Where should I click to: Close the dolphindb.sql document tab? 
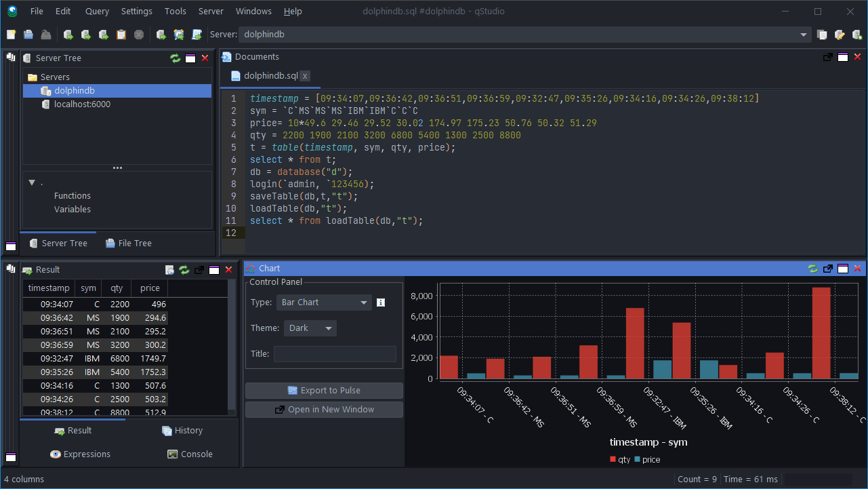click(x=305, y=76)
